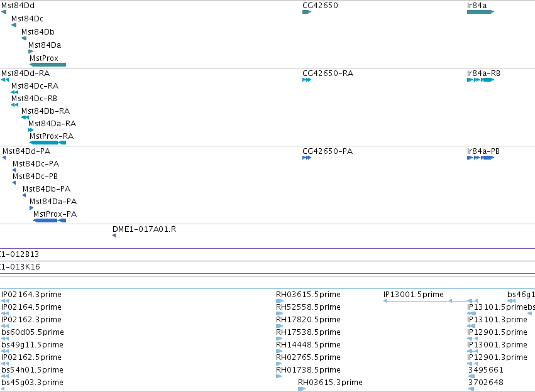Select the IP13001.5prime spliced EST glyph

(x=430, y=301)
